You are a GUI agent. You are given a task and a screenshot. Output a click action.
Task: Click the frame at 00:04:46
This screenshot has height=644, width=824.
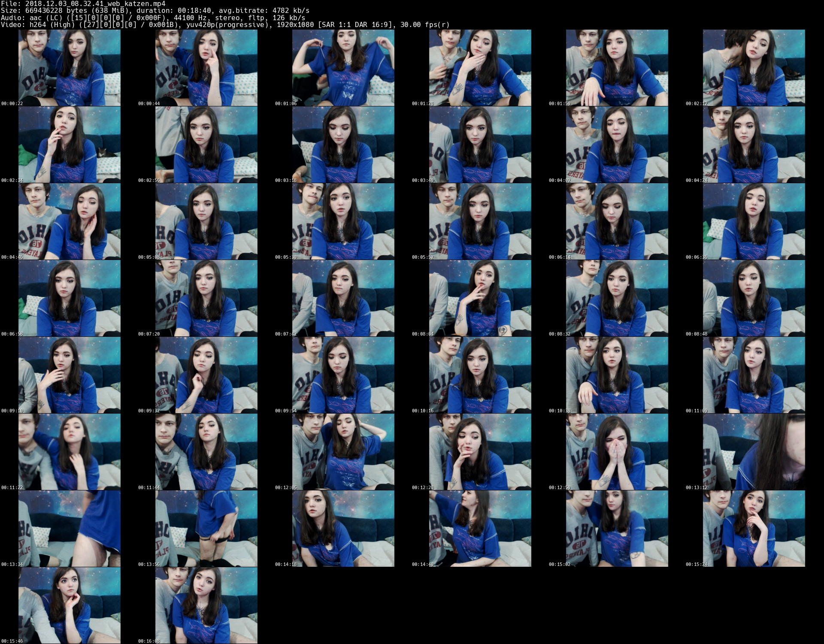point(70,221)
